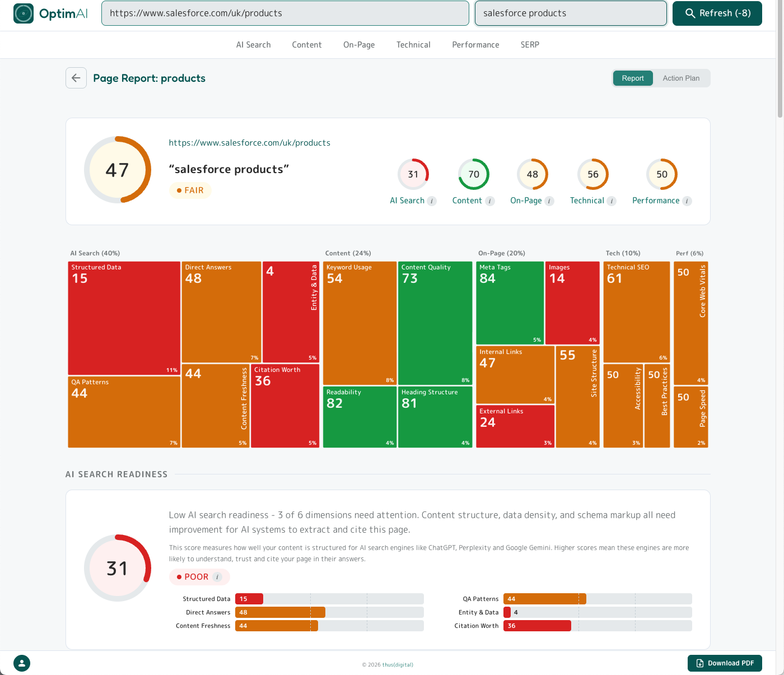Click the keyword input field

[571, 13]
